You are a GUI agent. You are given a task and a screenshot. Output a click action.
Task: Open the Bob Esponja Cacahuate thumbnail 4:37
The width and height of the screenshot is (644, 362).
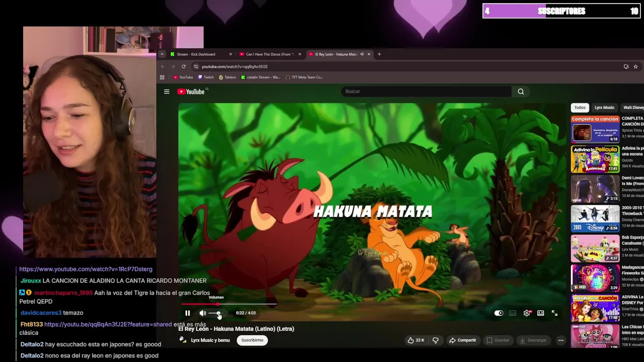point(595,248)
